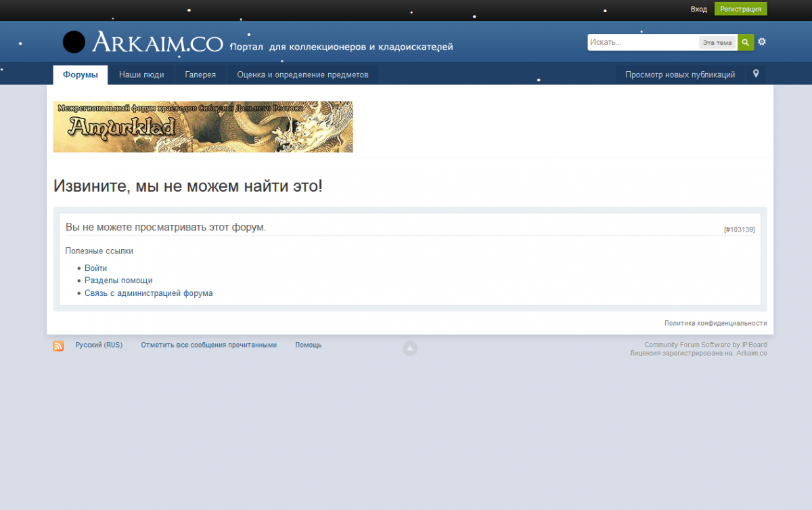This screenshot has height=510, width=812.
Task: Open Оценка и определение предметов tab
Action: [302, 75]
